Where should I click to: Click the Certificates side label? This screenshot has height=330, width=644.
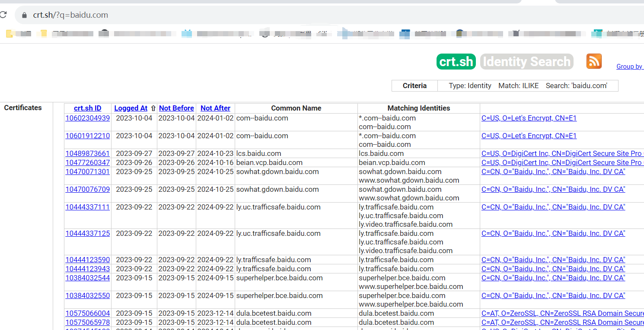coord(23,108)
